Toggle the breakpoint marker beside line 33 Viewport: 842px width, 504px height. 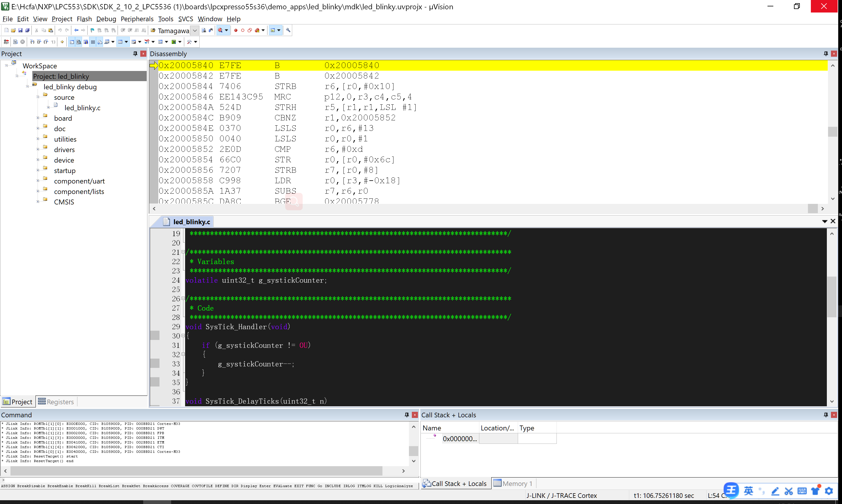coord(155,364)
